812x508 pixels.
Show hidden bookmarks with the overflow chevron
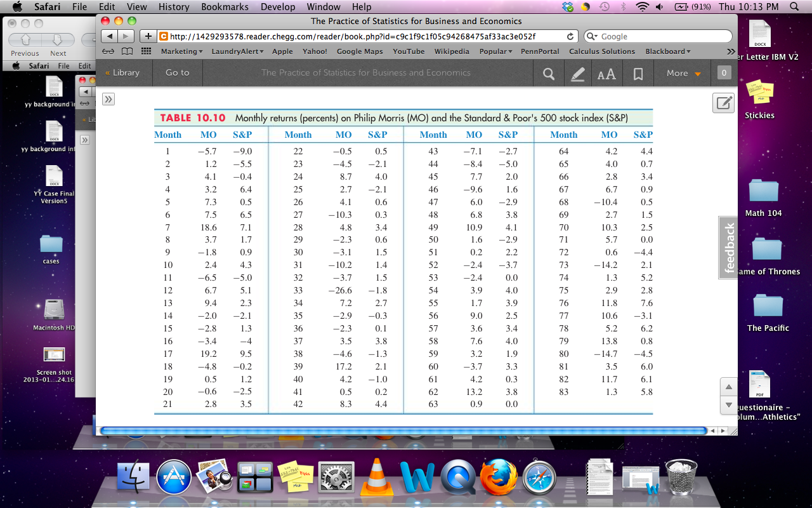(x=730, y=51)
